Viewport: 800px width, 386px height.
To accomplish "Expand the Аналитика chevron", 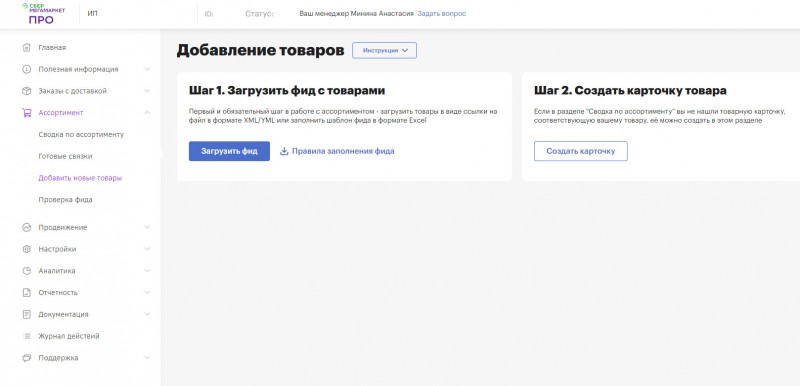I will coord(147,271).
